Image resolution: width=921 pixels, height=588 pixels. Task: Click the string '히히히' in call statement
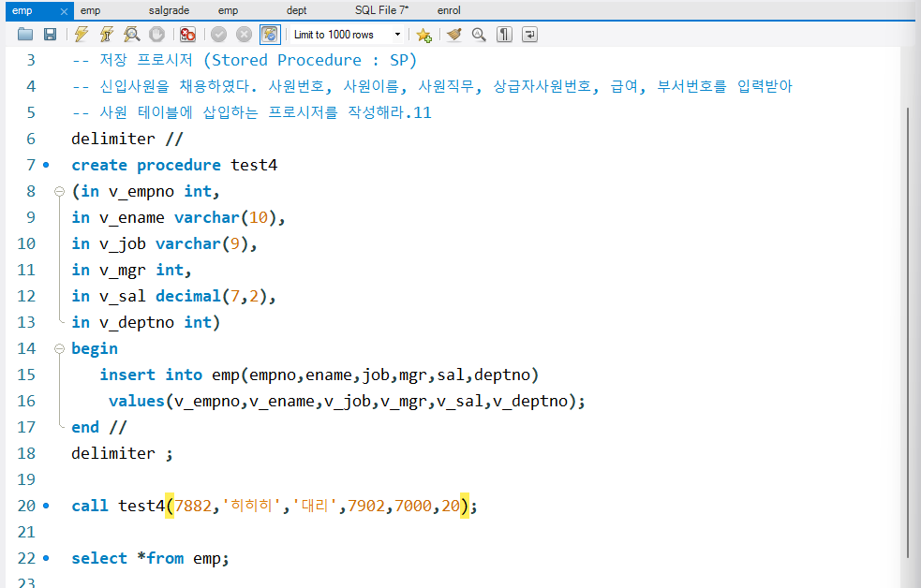pyautogui.click(x=251, y=506)
